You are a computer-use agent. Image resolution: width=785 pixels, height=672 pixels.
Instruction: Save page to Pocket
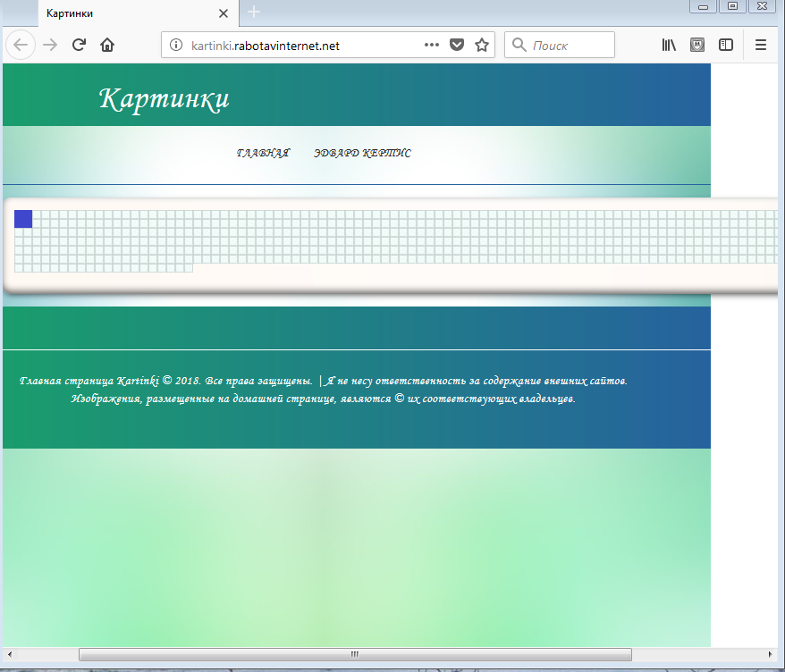457,45
